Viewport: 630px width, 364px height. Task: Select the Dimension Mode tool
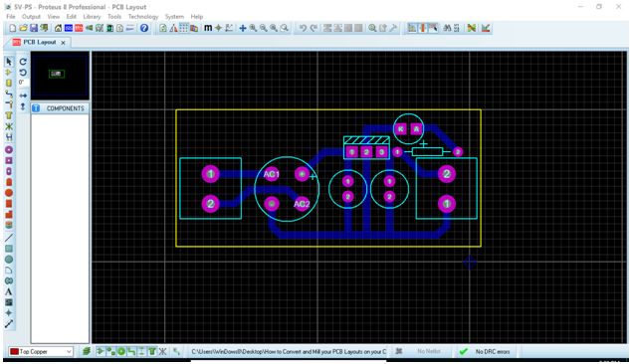coord(9,324)
